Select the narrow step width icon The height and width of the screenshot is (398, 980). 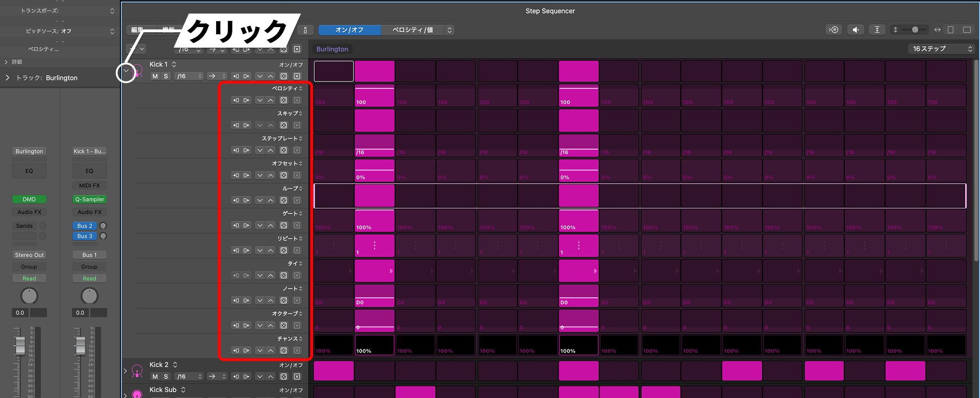pyautogui.click(x=951, y=30)
